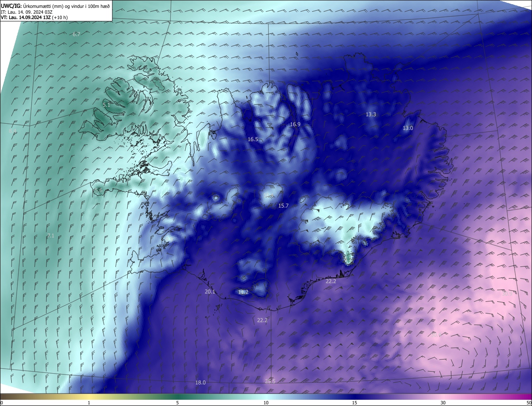The image size is (532, 406).
Task: Click the colour scale tick label 15
Action: point(355,403)
